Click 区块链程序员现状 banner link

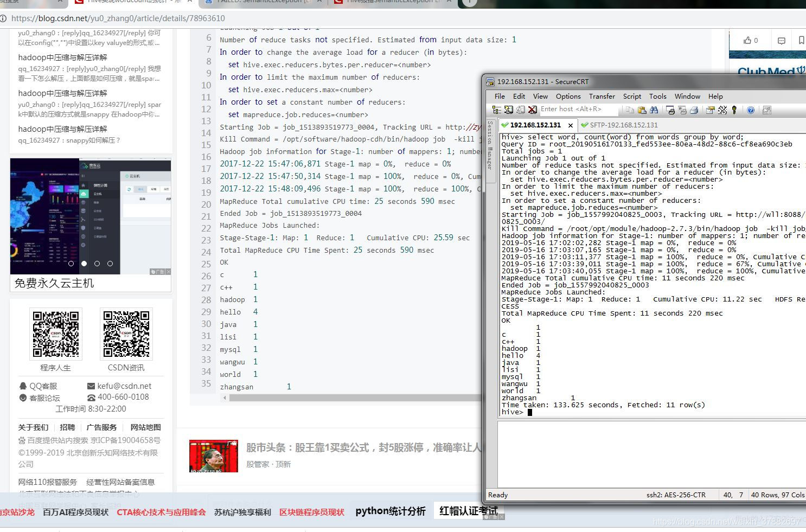pos(312,512)
